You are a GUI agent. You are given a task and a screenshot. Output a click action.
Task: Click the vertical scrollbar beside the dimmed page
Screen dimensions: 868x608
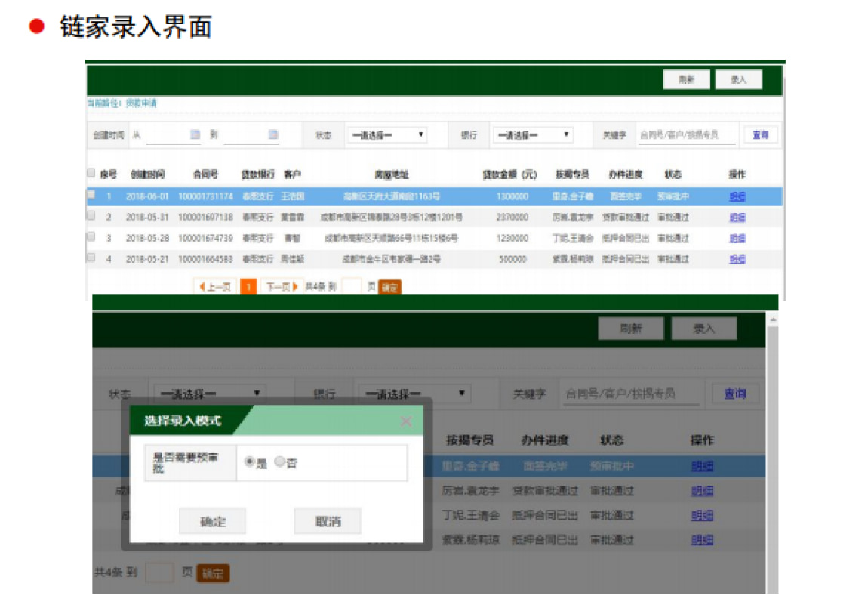pos(773,454)
